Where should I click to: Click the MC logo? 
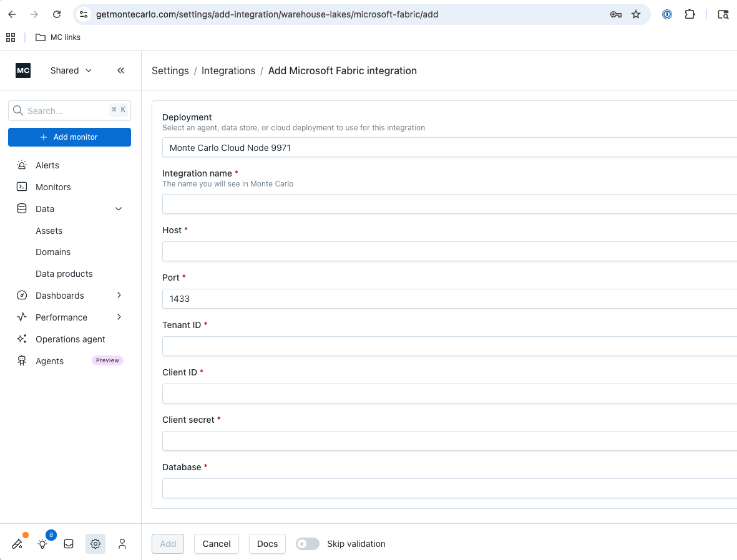pos(23,70)
